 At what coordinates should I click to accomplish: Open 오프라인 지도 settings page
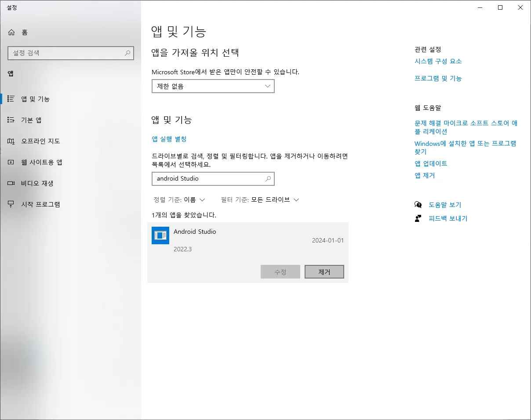[x=70, y=141]
